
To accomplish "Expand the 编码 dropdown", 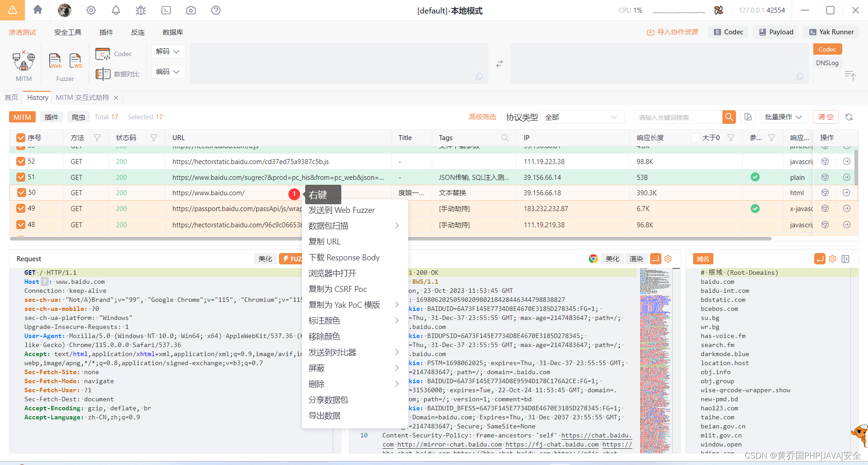I will pyautogui.click(x=168, y=72).
